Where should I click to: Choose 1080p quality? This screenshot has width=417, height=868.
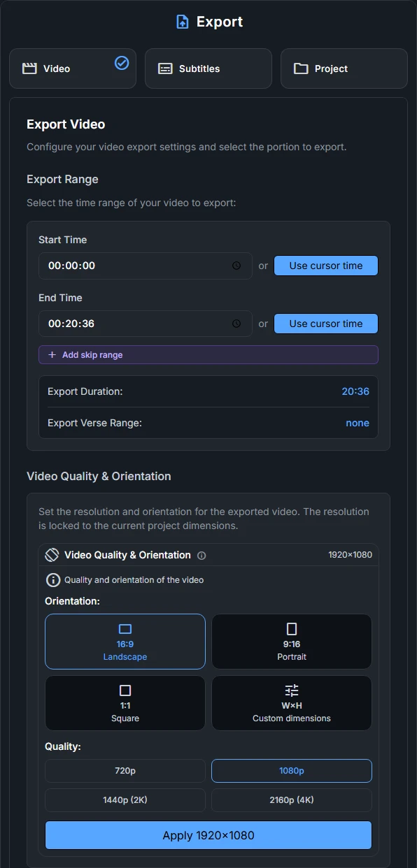(292, 771)
